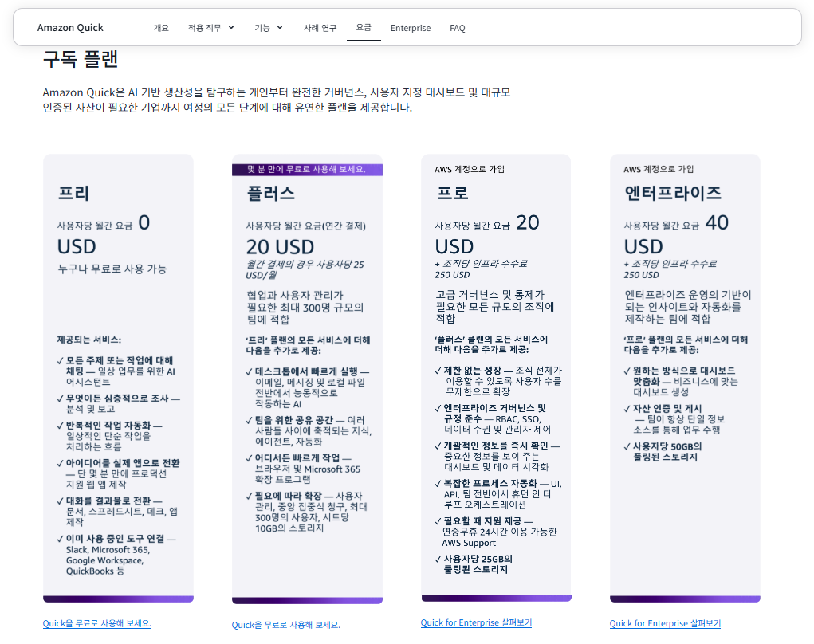Click 'Slack, Microsoft 365,' text in 프리 card

coord(108,550)
